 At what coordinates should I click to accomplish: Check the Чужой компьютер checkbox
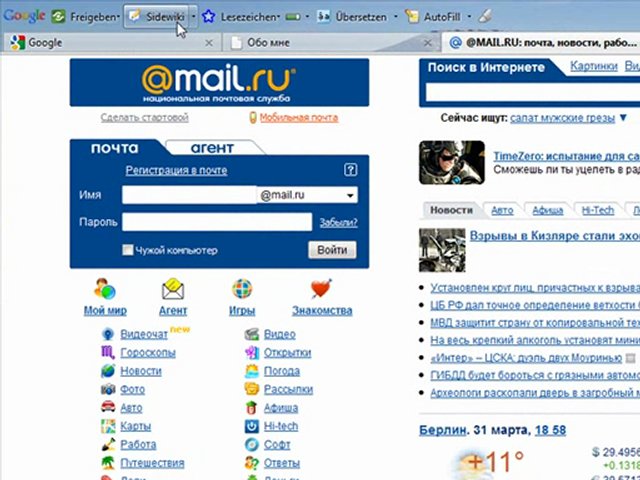[127, 250]
